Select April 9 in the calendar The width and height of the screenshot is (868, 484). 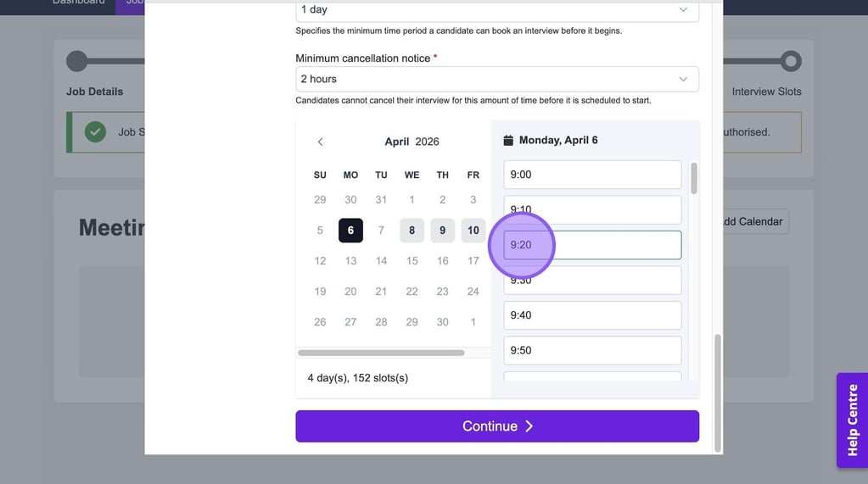click(x=442, y=231)
